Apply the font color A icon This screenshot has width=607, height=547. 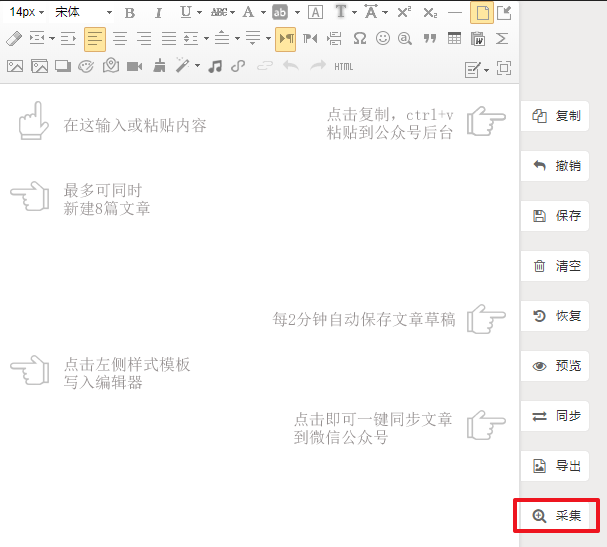[x=249, y=12]
